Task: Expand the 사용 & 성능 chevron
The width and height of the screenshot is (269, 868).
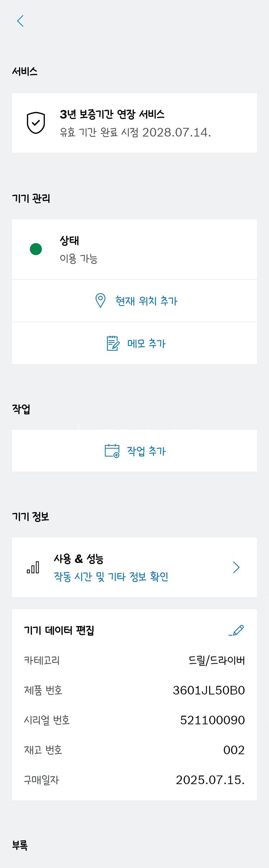Action: click(x=236, y=567)
